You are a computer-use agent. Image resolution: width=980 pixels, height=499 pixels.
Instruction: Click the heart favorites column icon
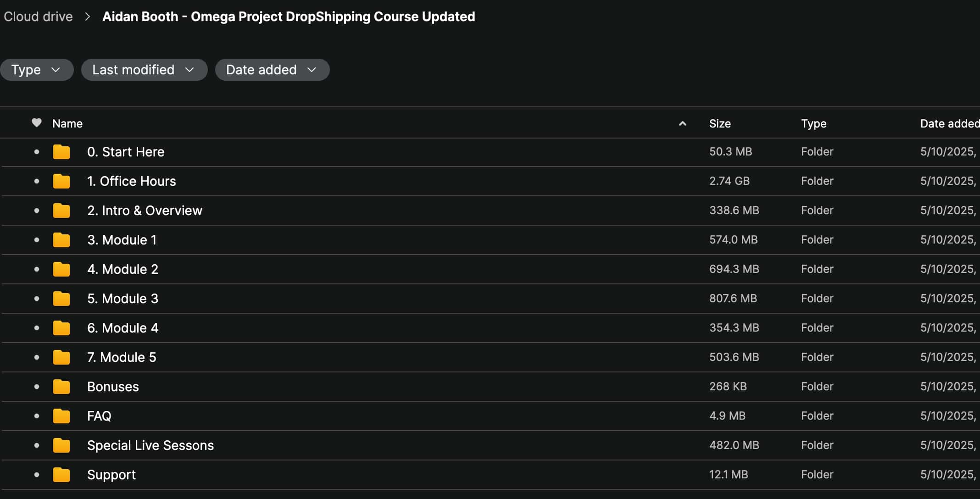[37, 123]
